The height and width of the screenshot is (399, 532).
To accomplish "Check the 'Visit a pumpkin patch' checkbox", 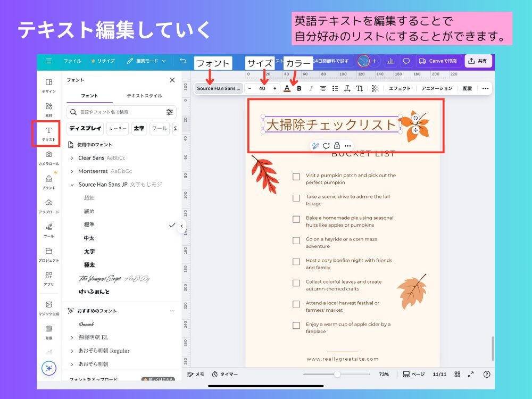I will 296,176.
